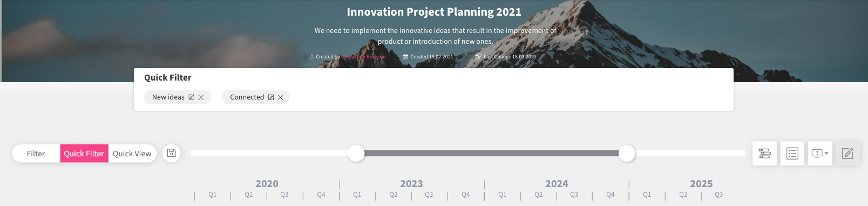Edit the New ideas quick filter
Image resolution: width=868 pixels, height=206 pixels.
[191, 97]
